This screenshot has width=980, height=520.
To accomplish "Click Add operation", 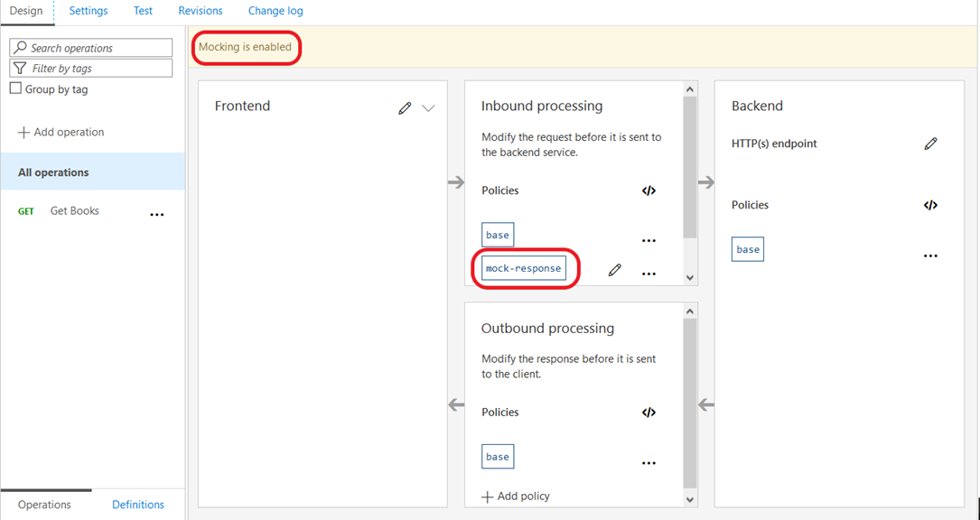I will tap(61, 132).
